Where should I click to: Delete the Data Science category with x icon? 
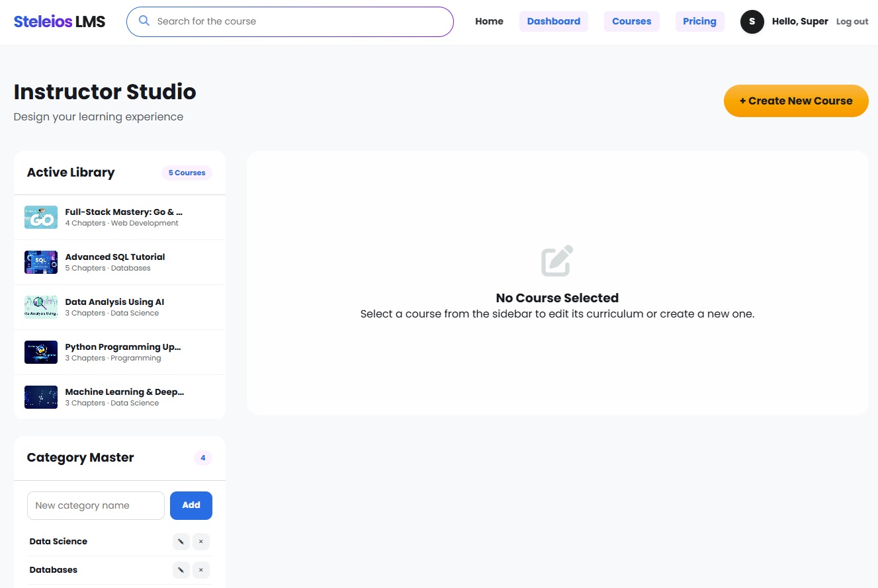pos(201,542)
